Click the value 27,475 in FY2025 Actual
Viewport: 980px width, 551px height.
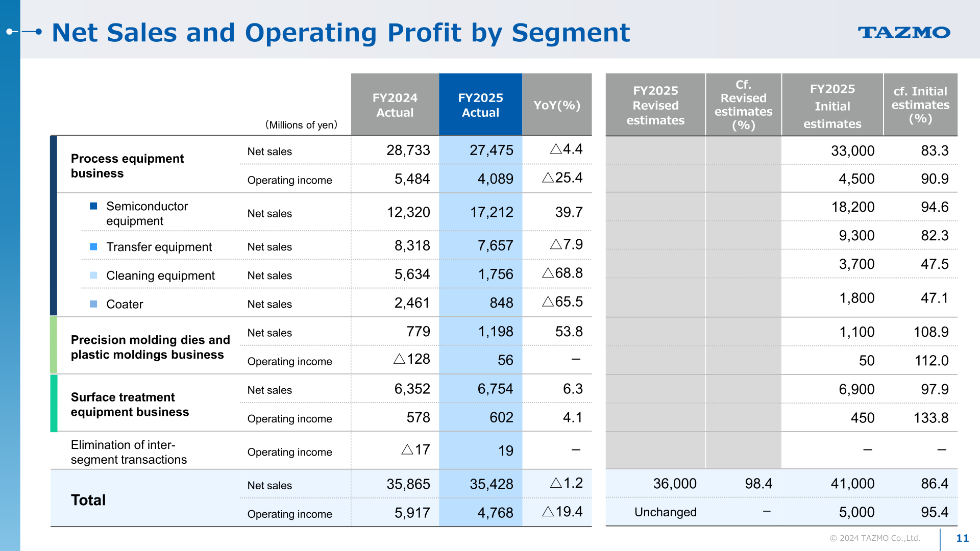pyautogui.click(x=491, y=150)
